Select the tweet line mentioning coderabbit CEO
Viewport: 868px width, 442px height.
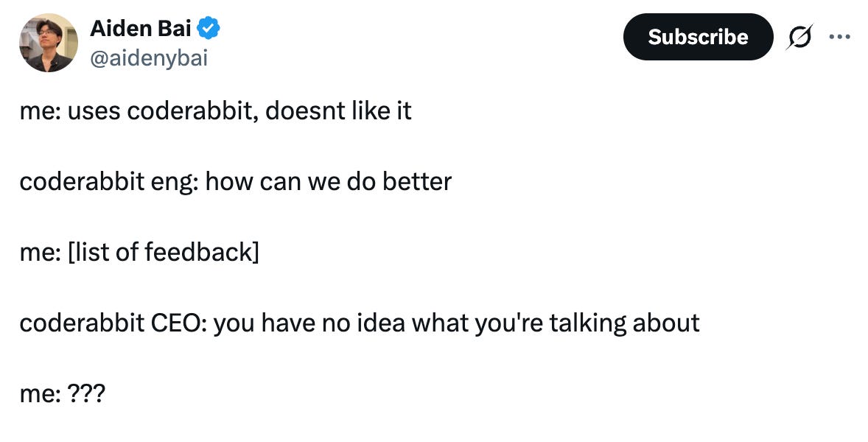pyautogui.click(x=360, y=322)
